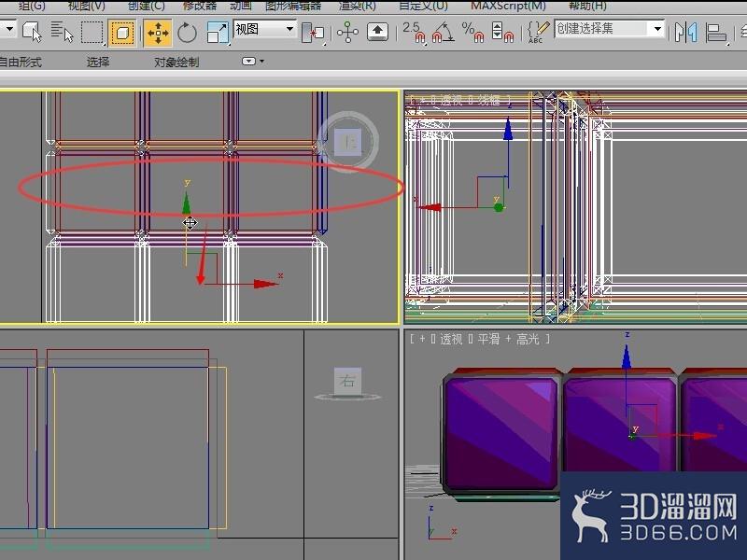
Task: Click blue Z-axis gizmo arrow in shaded viewport
Action: pyautogui.click(x=627, y=357)
